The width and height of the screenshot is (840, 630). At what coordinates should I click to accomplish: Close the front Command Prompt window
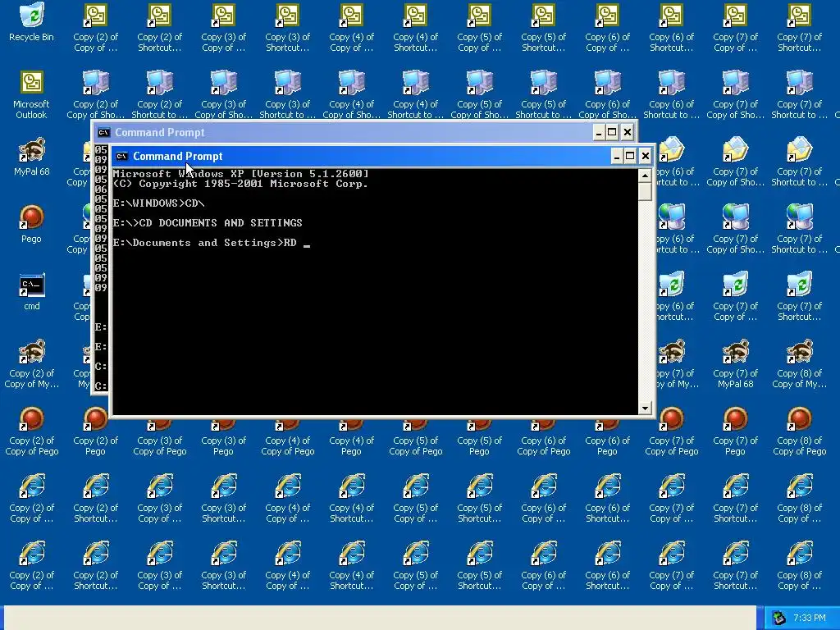coord(645,157)
